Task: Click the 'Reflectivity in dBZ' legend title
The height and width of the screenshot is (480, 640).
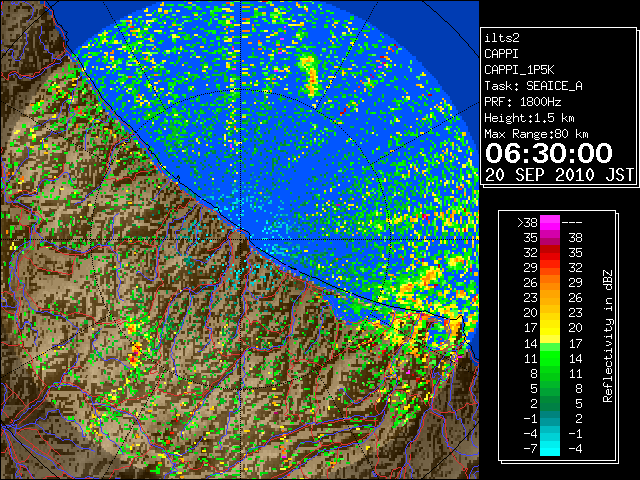Action: pos(608,336)
